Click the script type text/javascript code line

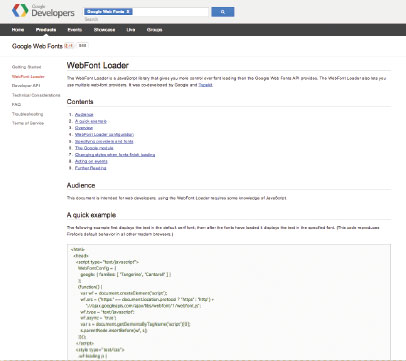pos(107,262)
